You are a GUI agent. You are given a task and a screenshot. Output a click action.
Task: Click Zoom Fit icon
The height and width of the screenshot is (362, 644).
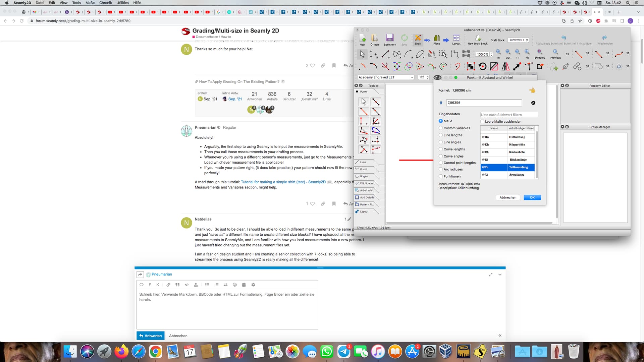(x=527, y=52)
